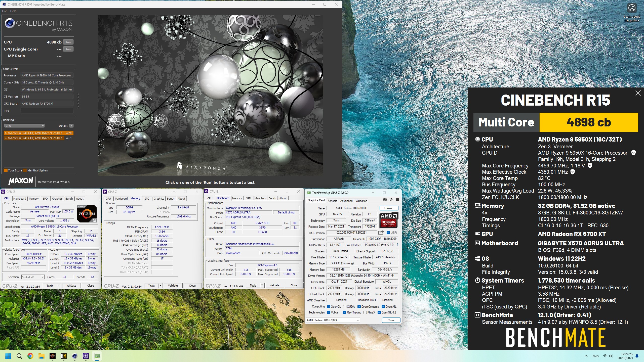
Task: Click the Bus Interface question mark in GPU-Z
Action: [x=397, y=245]
